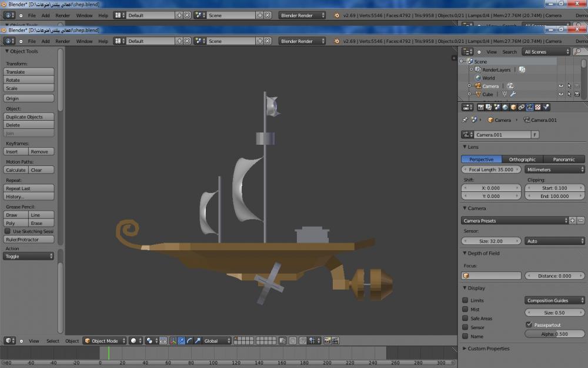Hide the Camera using its eye icon
Viewport: 588px width, 368px height.
(x=560, y=86)
